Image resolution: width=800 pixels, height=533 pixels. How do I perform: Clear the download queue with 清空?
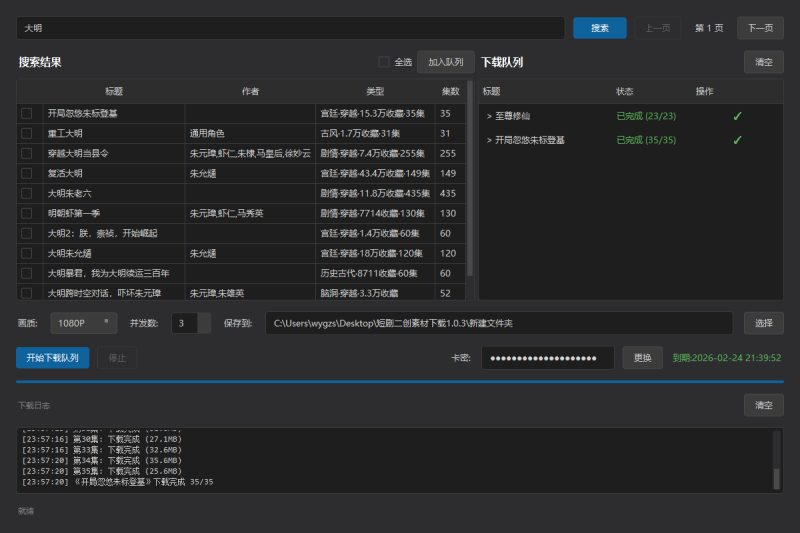click(763, 62)
